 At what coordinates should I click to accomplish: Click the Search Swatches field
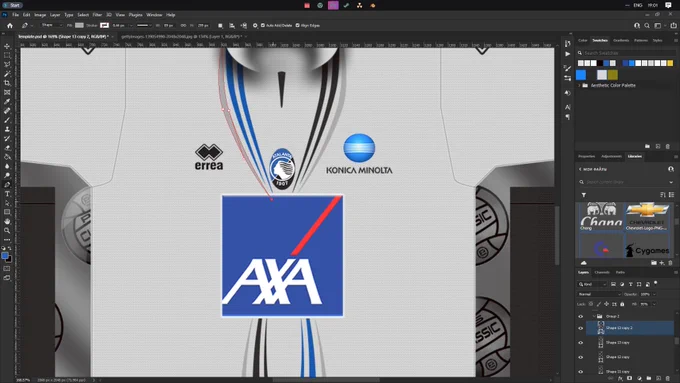click(x=627, y=53)
